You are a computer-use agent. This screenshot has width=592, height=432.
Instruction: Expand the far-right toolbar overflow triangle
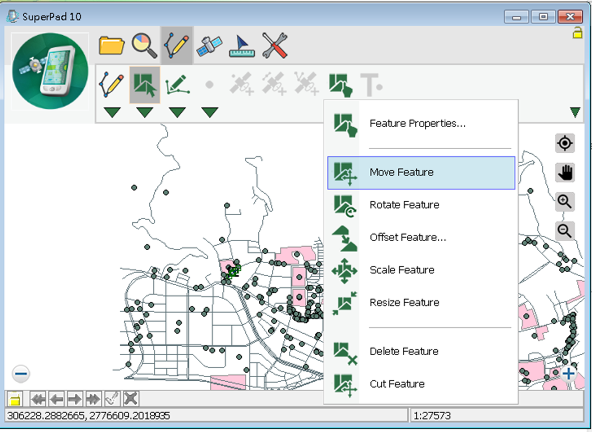pyautogui.click(x=575, y=112)
